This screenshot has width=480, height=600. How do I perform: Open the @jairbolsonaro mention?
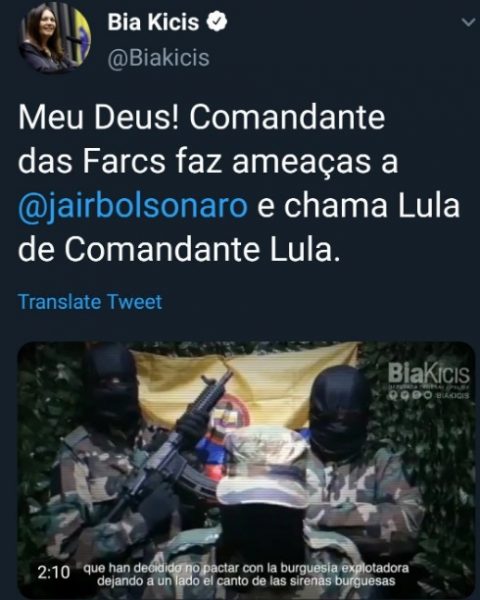coord(133,206)
